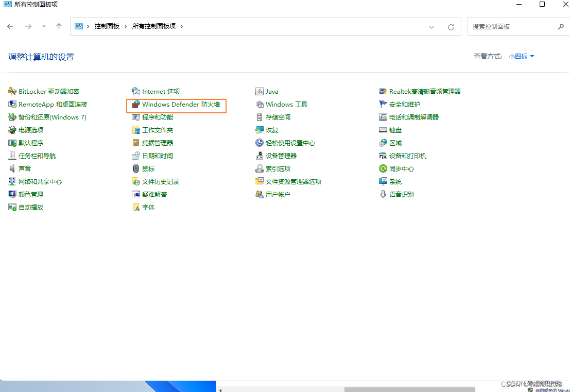Minimize the 所有控制面板项 window
The width and height of the screenshot is (570, 392).
[x=519, y=4]
